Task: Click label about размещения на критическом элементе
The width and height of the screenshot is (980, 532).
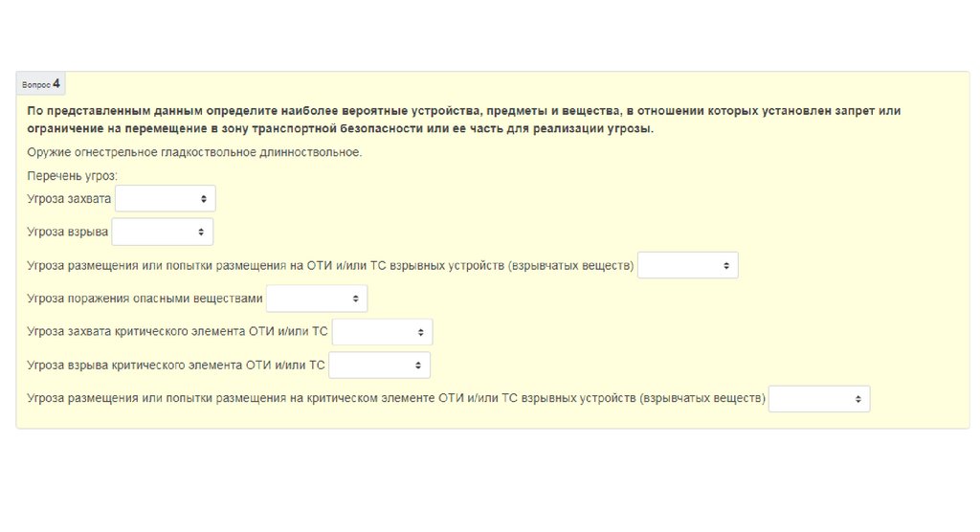Action: coord(396,399)
